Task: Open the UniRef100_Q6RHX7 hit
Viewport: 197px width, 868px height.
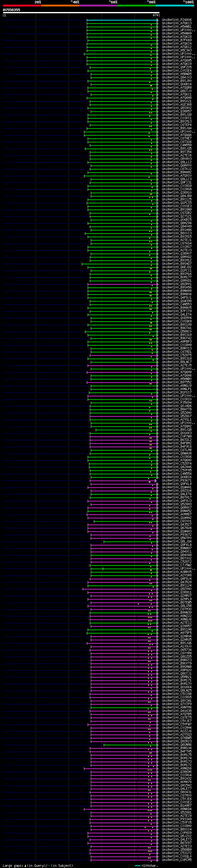Action: (177, 507)
